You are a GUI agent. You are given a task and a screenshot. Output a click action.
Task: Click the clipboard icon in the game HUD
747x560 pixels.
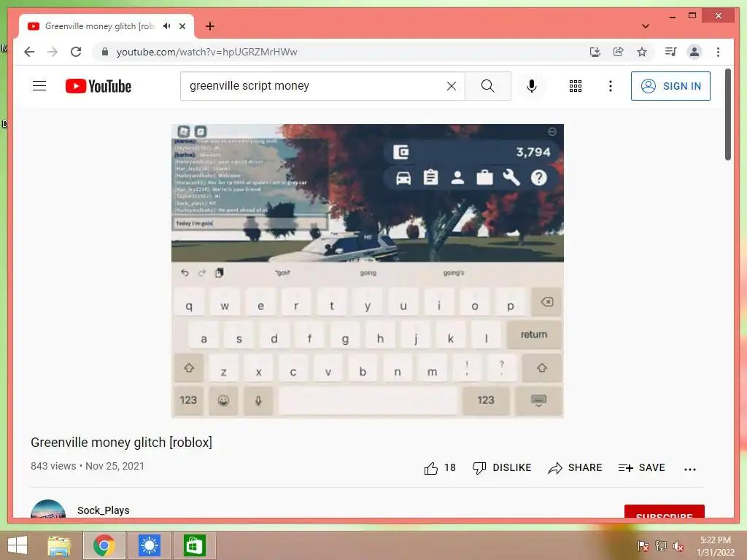pos(430,178)
